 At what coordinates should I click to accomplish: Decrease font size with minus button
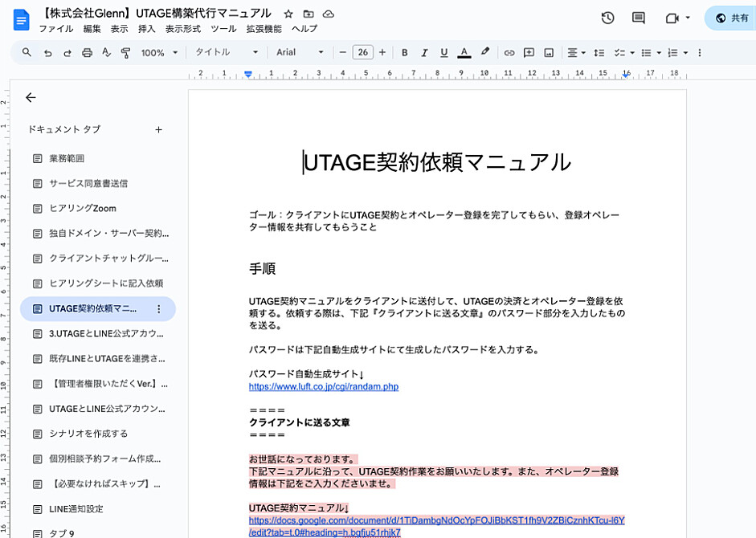tap(343, 52)
